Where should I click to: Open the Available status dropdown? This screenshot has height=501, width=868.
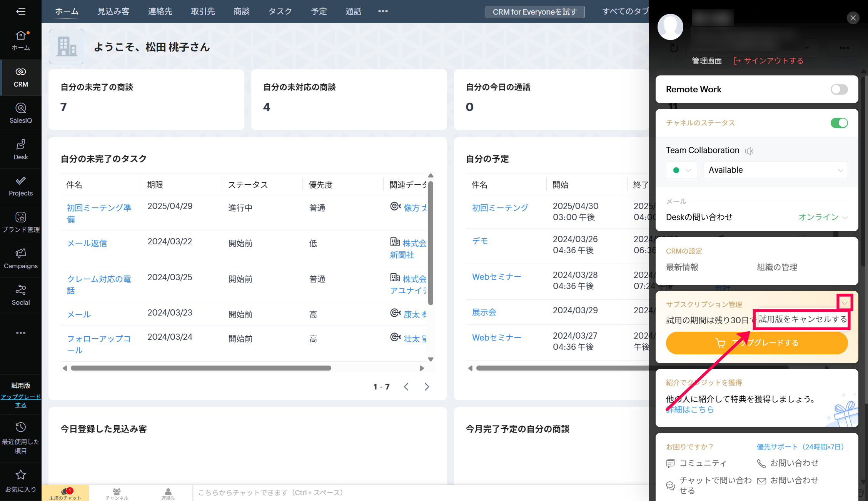coord(775,170)
